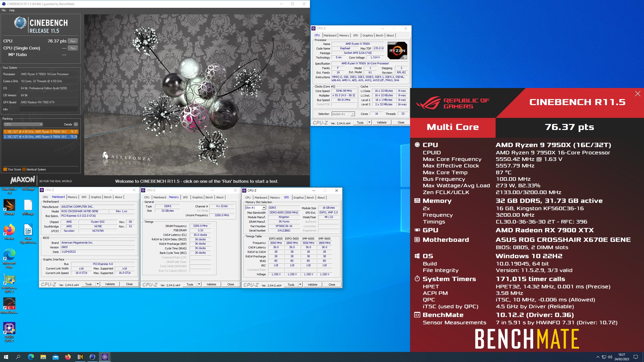
Task: Switch to CPU-Z taskbar icon
Action: coord(105,357)
